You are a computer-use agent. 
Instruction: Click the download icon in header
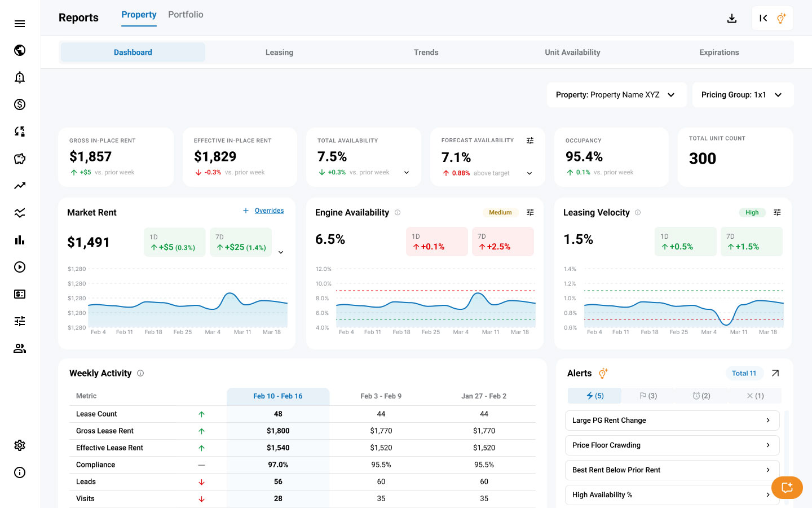coord(732,19)
